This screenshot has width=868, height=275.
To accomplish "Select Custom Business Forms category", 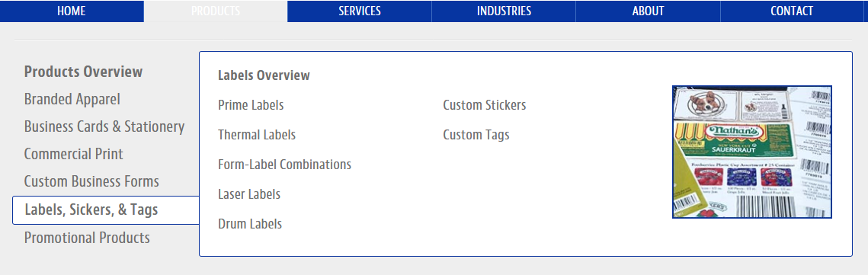I will click(91, 181).
